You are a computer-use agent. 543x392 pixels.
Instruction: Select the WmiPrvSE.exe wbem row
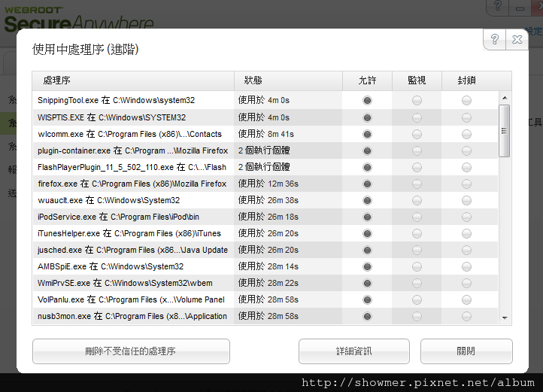[265, 283]
